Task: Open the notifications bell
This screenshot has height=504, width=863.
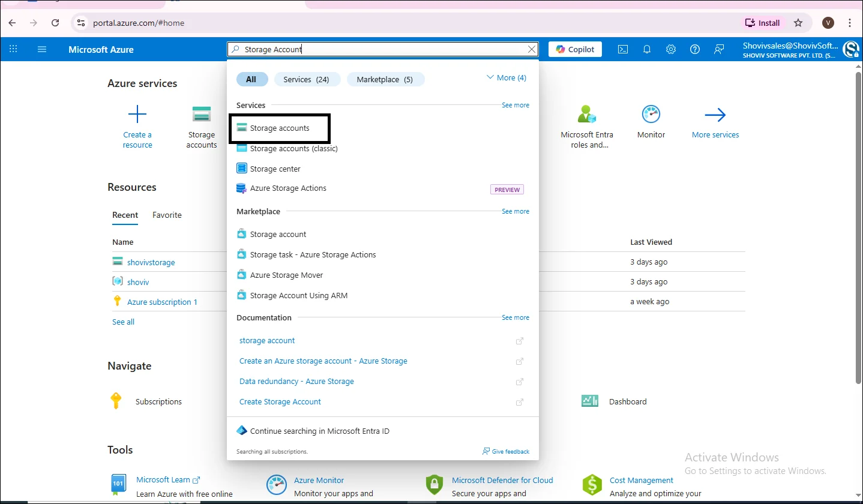Action: pyautogui.click(x=647, y=49)
